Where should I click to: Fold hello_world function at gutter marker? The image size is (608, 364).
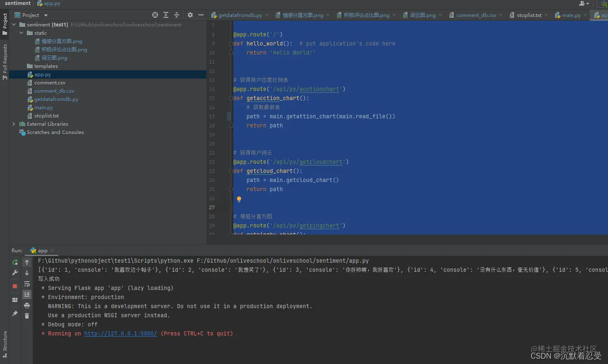click(231, 43)
